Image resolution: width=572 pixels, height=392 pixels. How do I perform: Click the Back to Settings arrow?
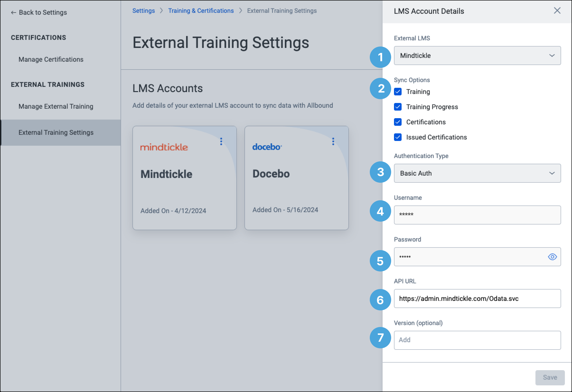click(x=13, y=13)
